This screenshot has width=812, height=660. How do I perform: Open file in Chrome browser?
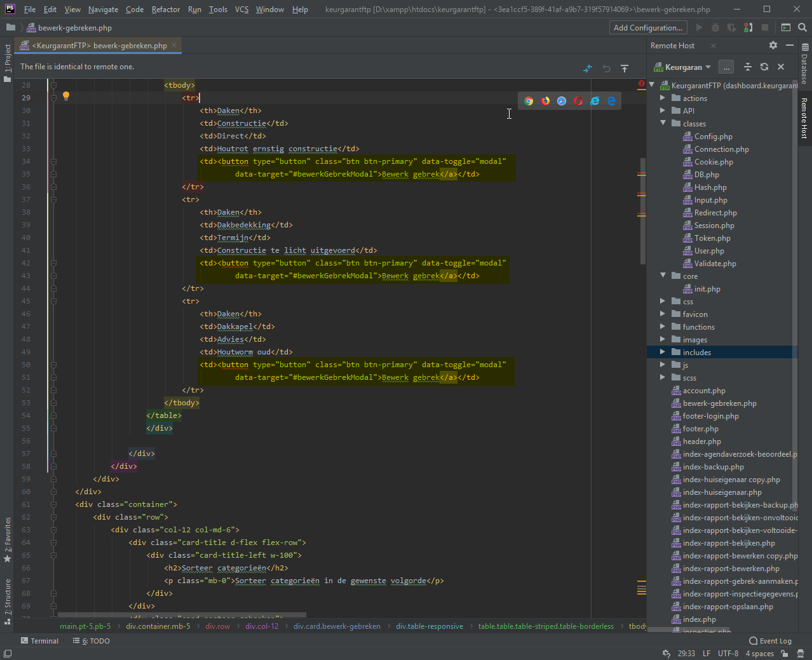(529, 101)
